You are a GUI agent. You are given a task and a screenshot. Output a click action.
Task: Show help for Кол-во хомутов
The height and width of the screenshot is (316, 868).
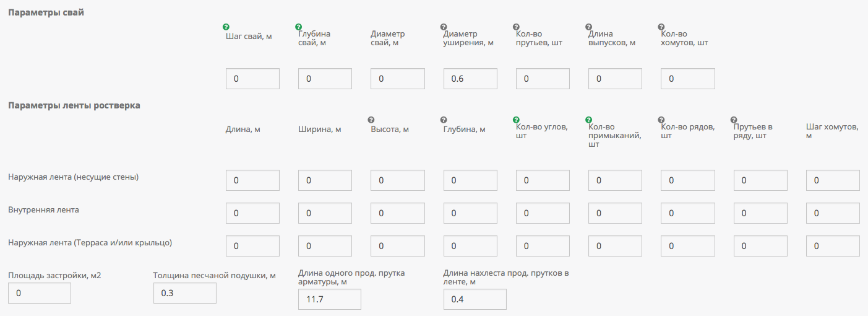coord(661,27)
